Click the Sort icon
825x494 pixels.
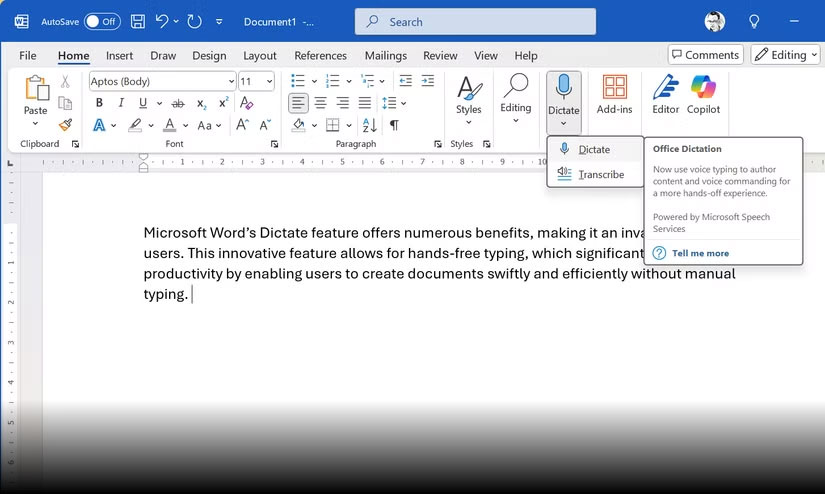370,125
